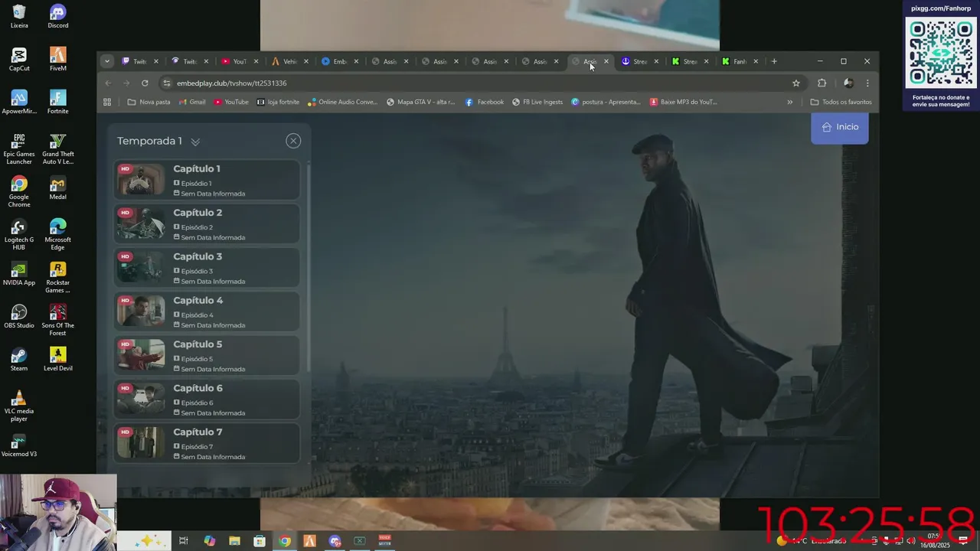
Task: Expand the Temporada 1 season dropdown
Action: coord(195,142)
